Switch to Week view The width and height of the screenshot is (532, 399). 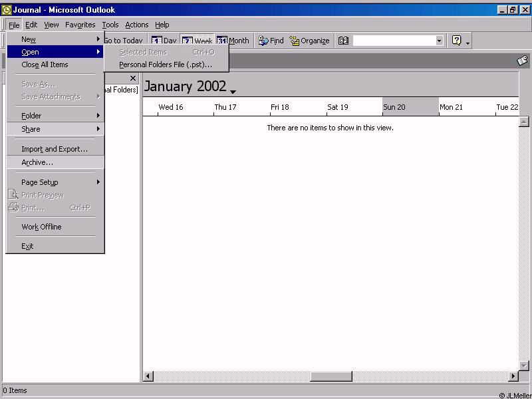tap(197, 41)
